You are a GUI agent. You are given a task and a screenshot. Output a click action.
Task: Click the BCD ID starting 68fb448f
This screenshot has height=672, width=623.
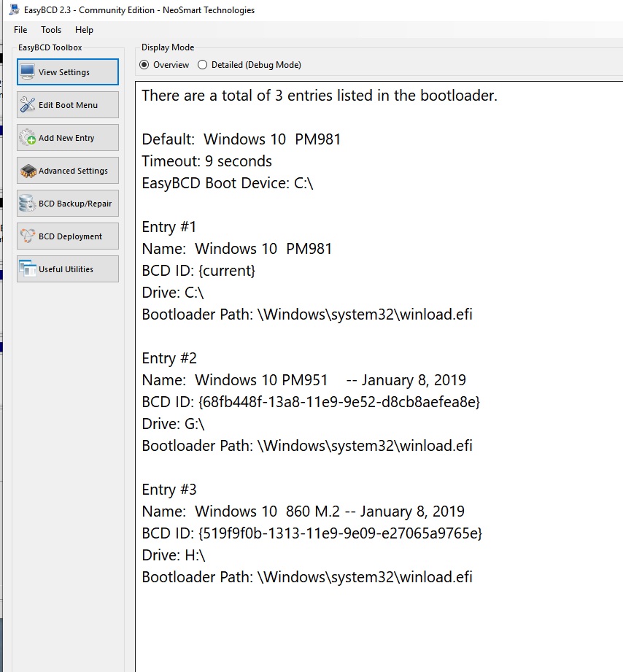311,401
